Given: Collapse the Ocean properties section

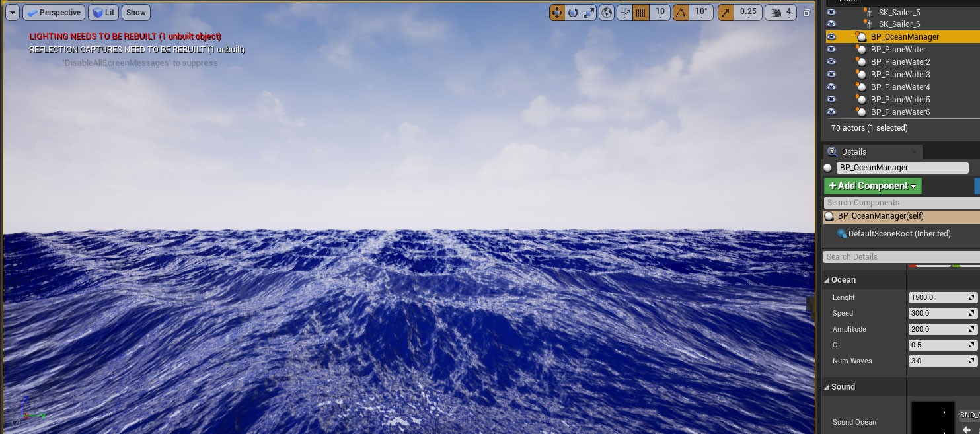Looking at the screenshot, I should click(827, 280).
